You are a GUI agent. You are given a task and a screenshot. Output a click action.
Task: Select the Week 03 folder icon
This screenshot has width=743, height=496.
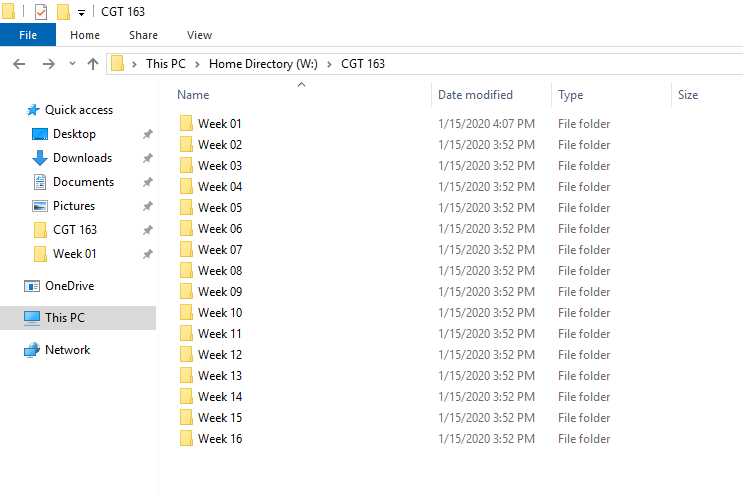(186, 165)
